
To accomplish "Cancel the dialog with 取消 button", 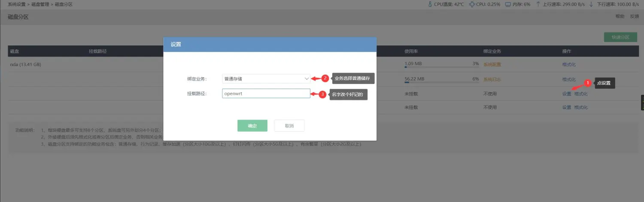I will tap(289, 126).
